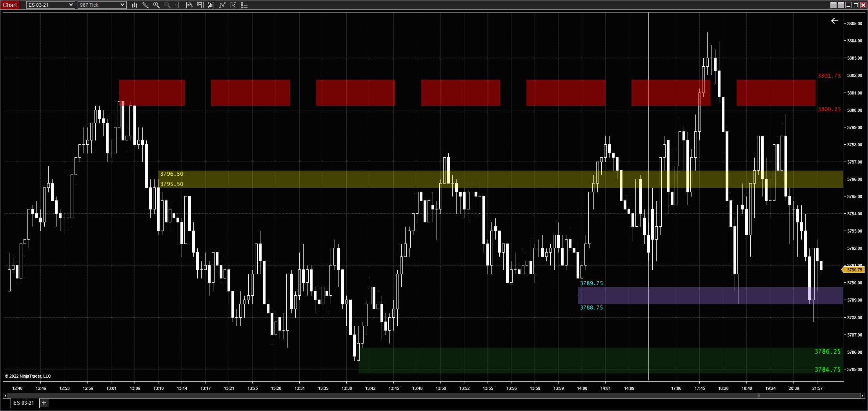Click the 2022 NinjaTrader, LLC copyright text
The image size is (868, 411).
(28, 376)
